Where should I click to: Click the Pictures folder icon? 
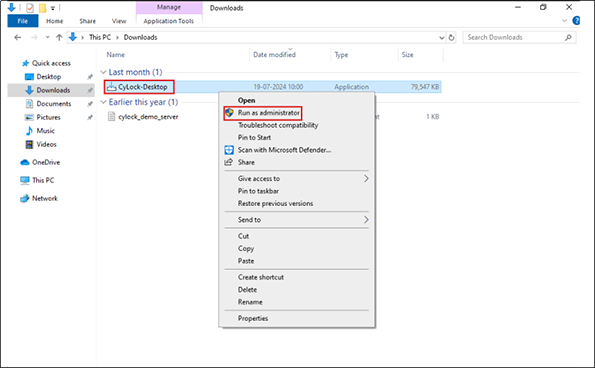[x=29, y=117]
